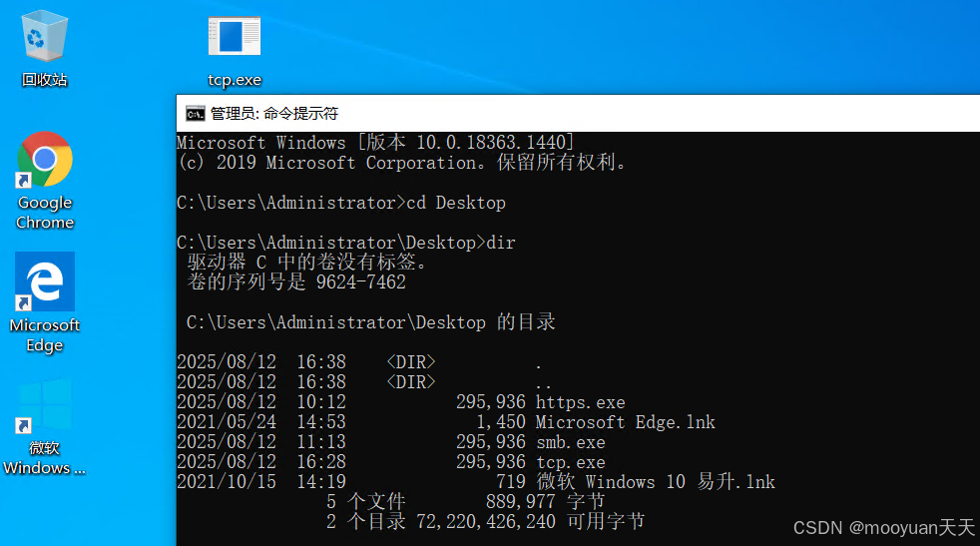Click the volume serial number 9624-7462
The image size is (980, 546).
pos(360,282)
